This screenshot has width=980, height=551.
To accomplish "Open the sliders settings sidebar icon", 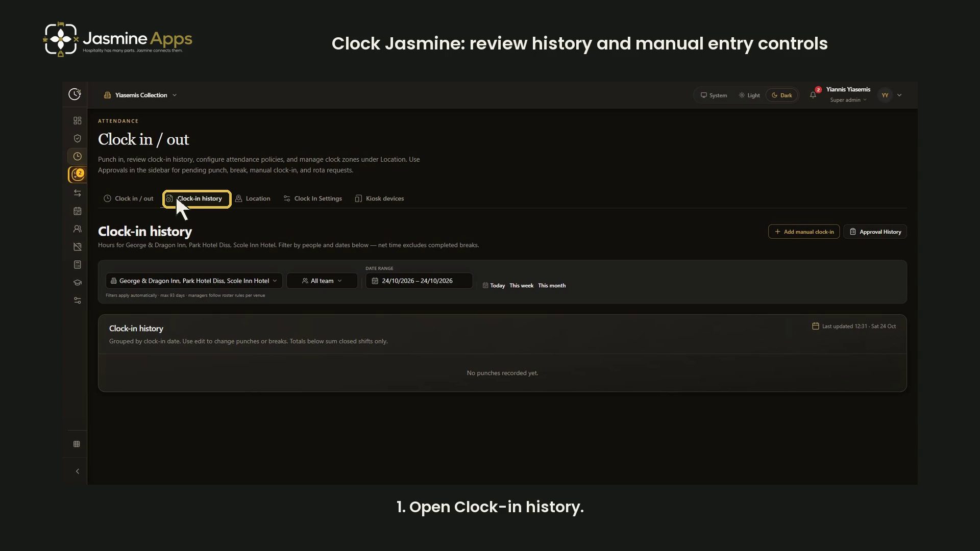I will (x=77, y=300).
